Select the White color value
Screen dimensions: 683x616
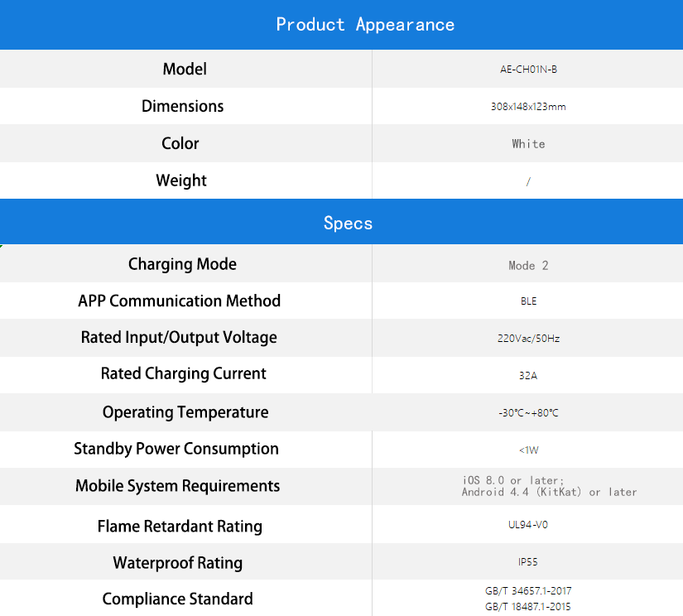coord(528,144)
